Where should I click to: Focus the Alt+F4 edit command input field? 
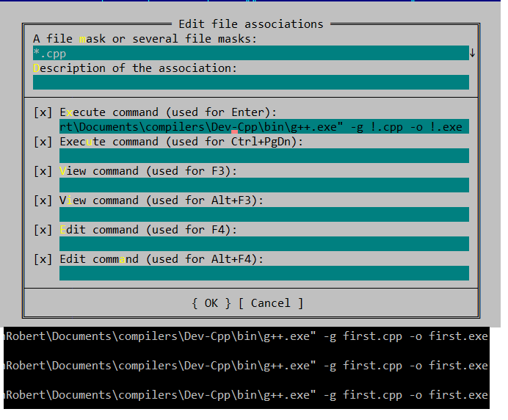point(264,273)
